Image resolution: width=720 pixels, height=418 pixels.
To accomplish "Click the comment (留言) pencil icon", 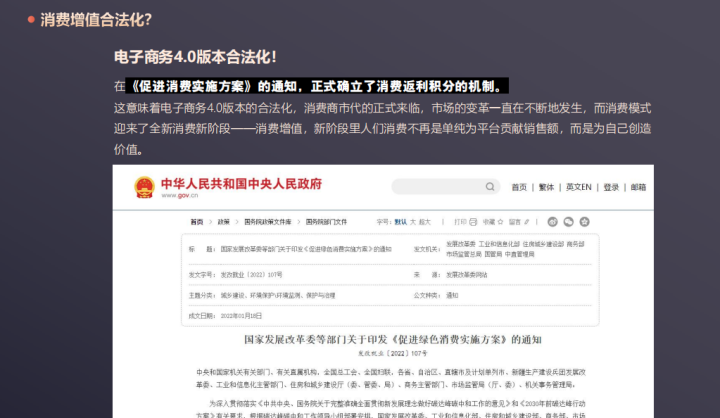I will pos(527,222).
